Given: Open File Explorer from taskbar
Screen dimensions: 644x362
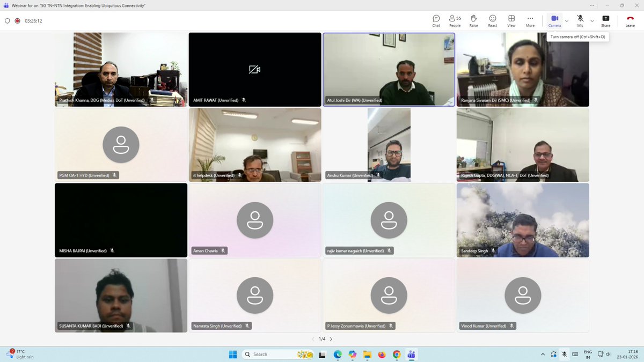Looking at the screenshot, I should [367, 354].
